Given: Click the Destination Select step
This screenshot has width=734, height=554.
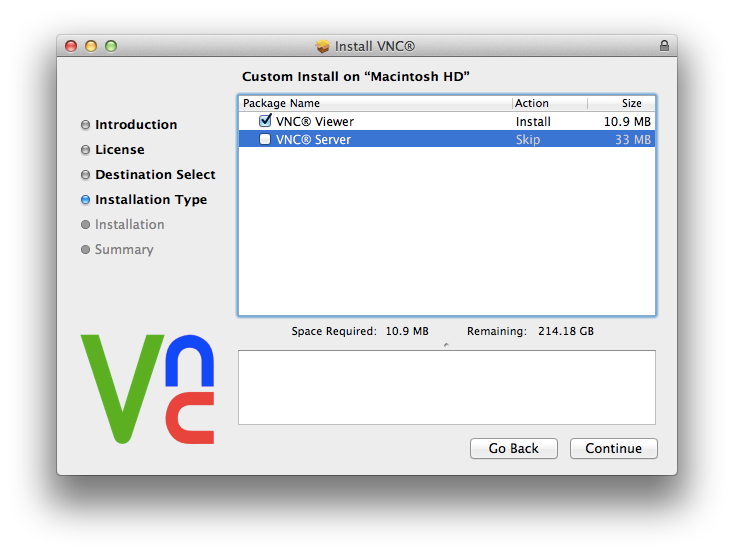Looking at the screenshot, I should [155, 175].
